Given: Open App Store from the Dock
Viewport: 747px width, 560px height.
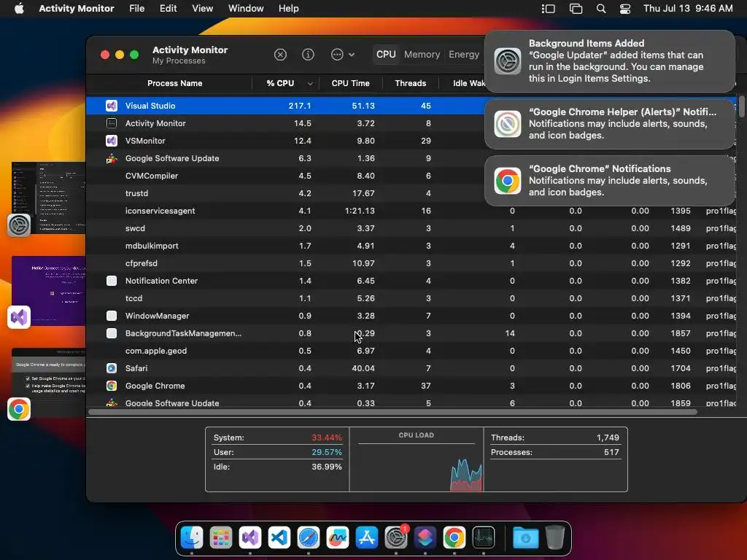Looking at the screenshot, I should coord(367,537).
